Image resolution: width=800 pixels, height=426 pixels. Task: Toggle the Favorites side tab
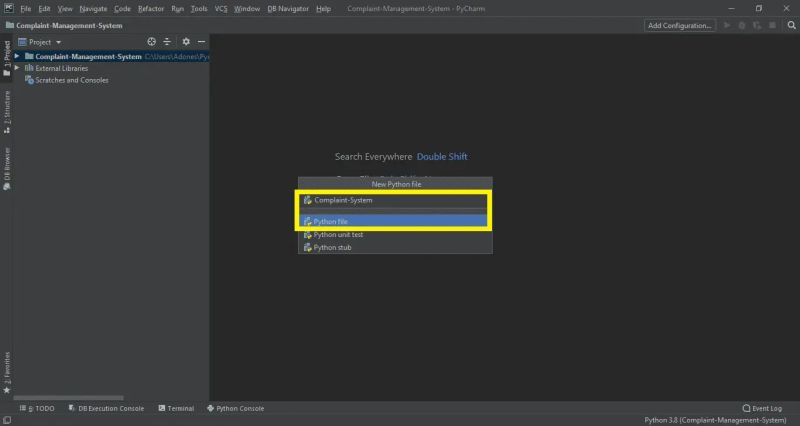7,372
